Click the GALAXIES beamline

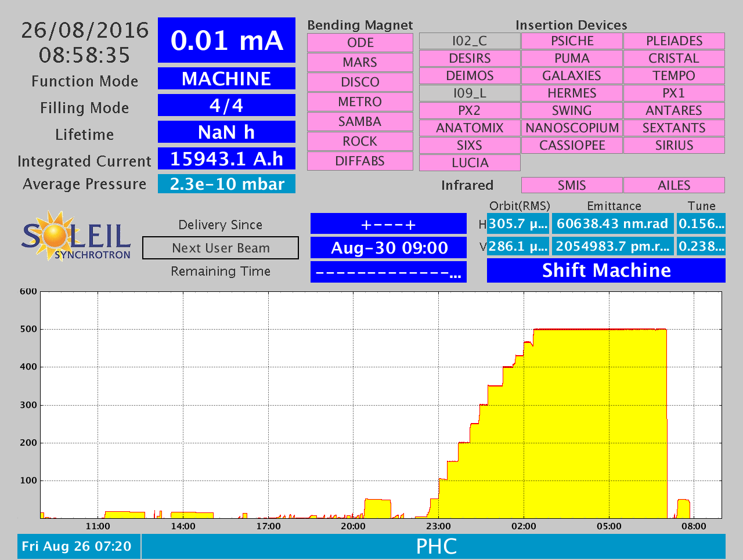[x=572, y=76]
